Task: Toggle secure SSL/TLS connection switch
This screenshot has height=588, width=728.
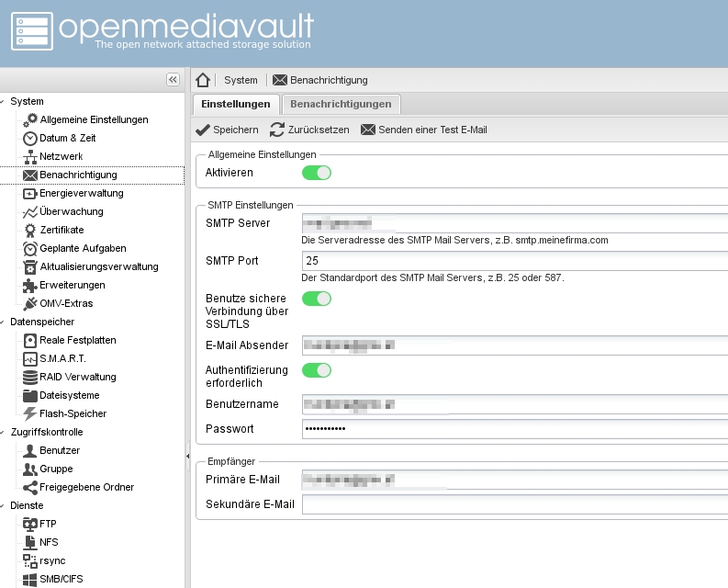Action: 317,299
